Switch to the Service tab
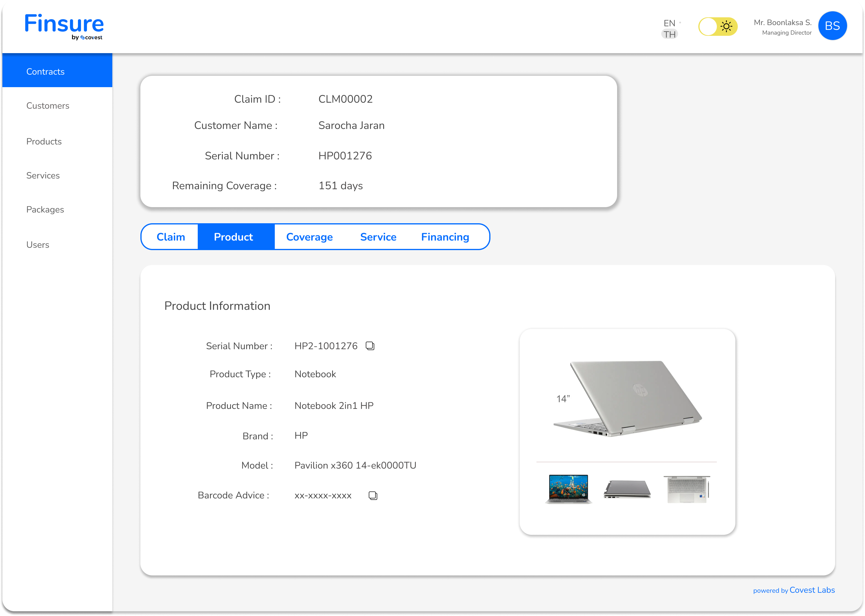The width and height of the screenshot is (865, 616). point(378,237)
